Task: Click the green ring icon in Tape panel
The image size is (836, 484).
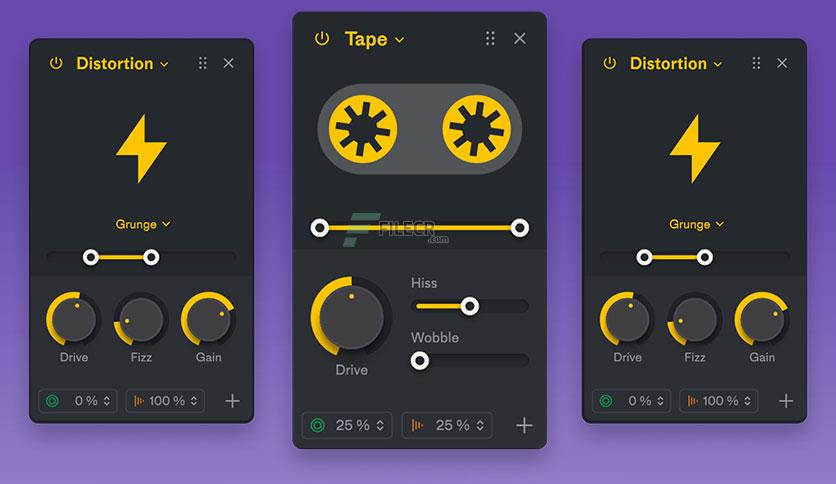Action: (x=318, y=425)
